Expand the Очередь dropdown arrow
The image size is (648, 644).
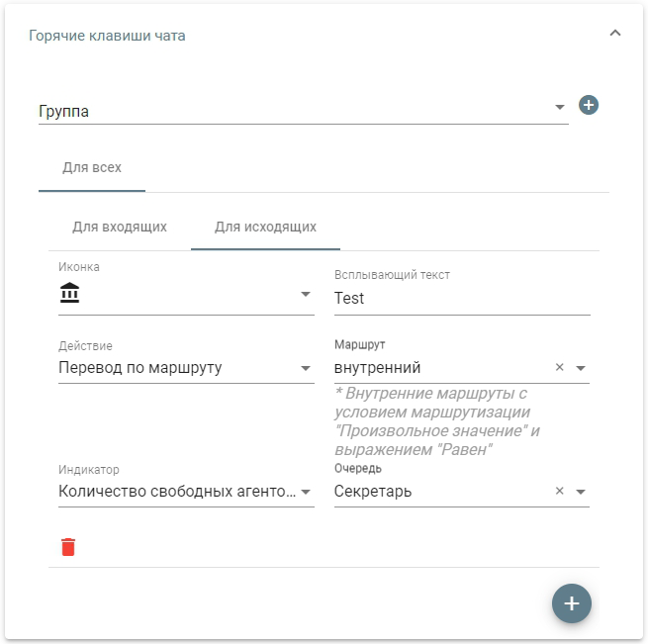click(581, 492)
